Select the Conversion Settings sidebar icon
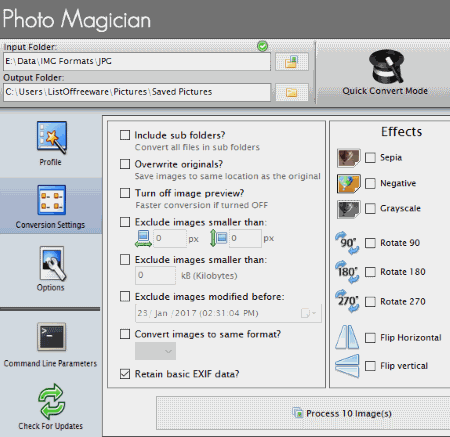This screenshot has height=437, width=450. [51, 200]
